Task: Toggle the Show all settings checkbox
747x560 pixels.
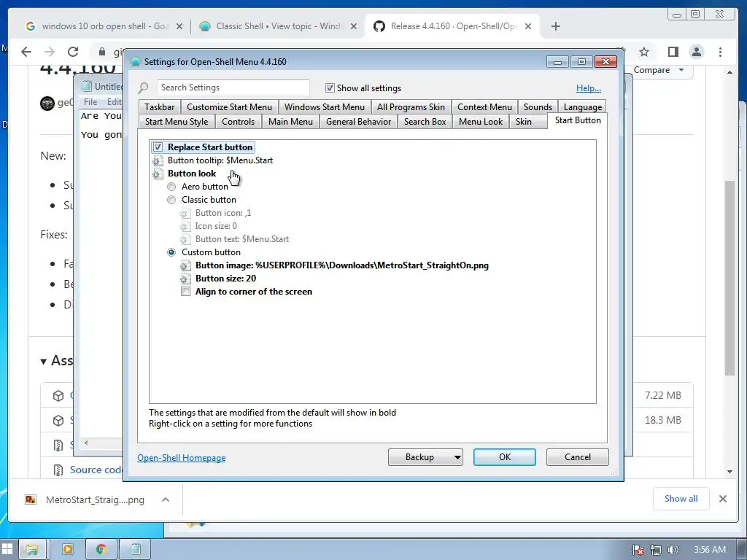Action: pos(330,88)
